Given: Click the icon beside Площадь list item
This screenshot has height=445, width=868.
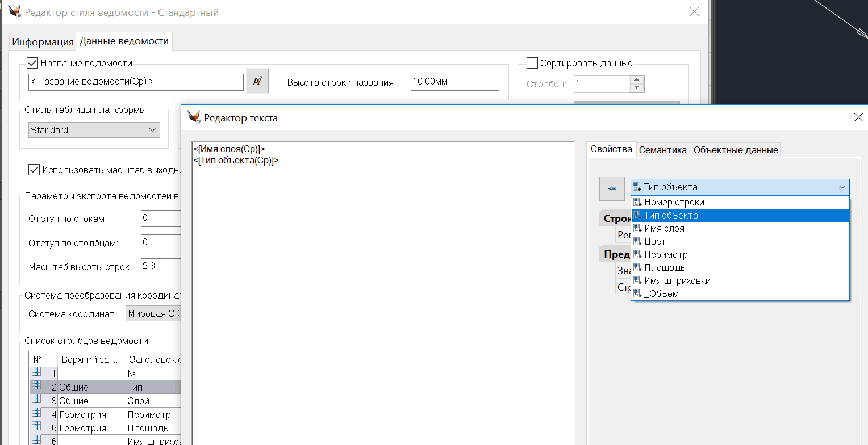Looking at the screenshot, I should click(x=637, y=268).
